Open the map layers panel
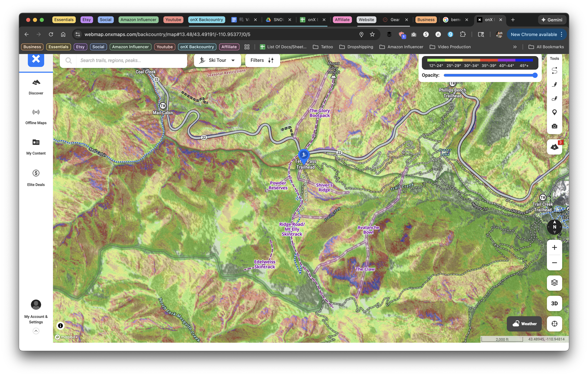The height and width of the screenshot is (376, 588). (554, 283)
